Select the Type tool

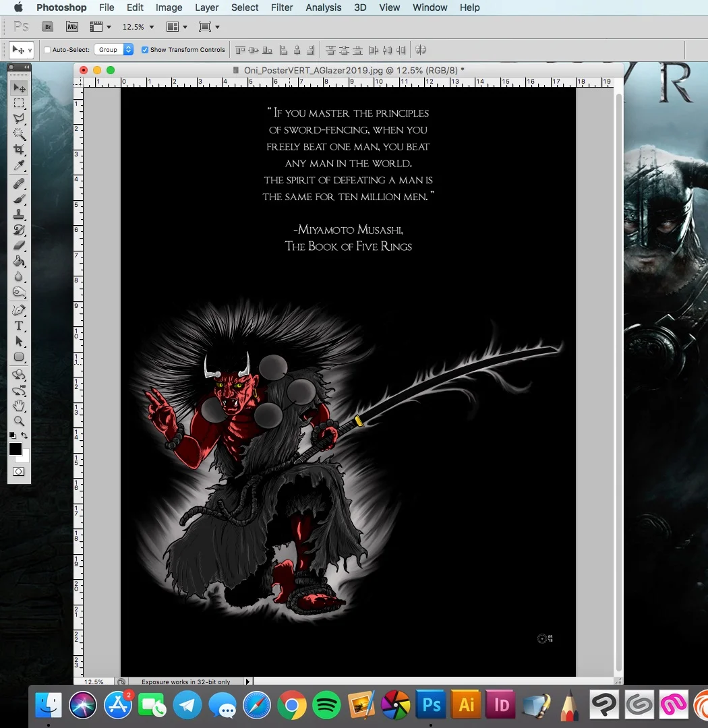[19, 326]
